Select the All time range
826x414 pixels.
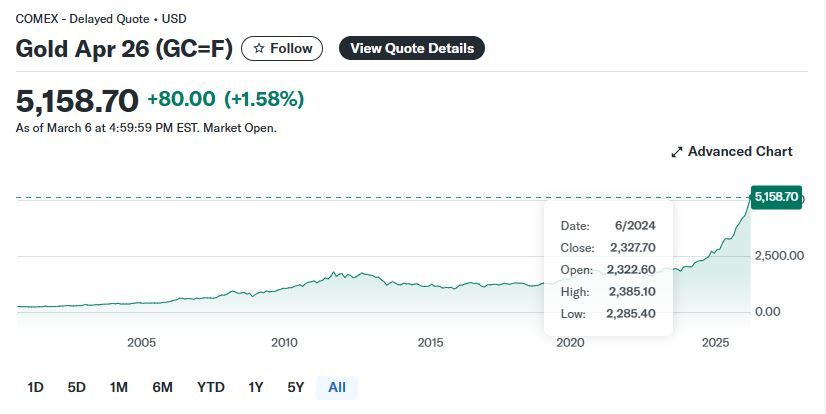pyautogui.click(x=337, y=387)
